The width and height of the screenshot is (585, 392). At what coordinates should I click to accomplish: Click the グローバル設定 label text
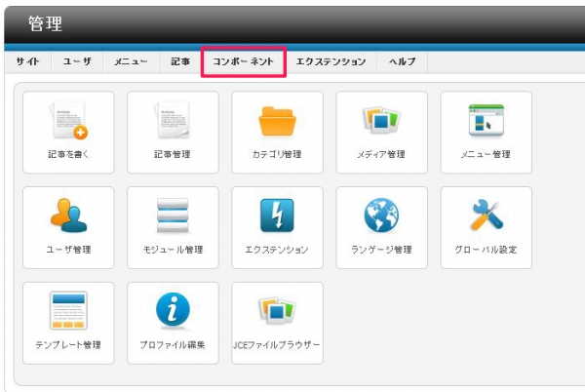coord(487,250)
